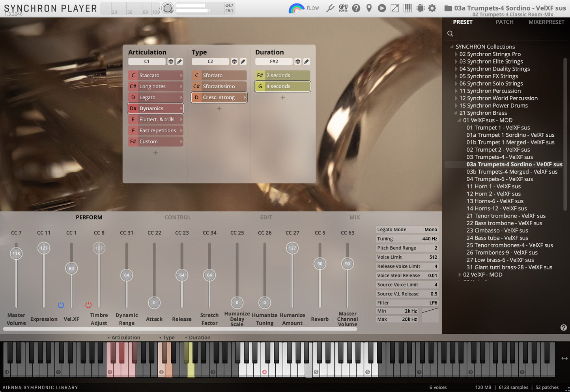
Task: Click the preset search magnifier icon
Action: pos(450,33)
